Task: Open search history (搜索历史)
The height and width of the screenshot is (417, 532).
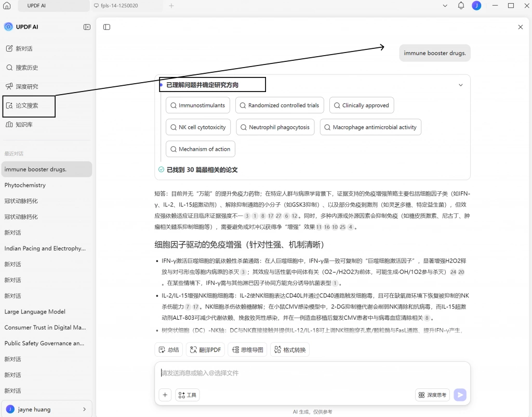Action: click(x=46, y=68)
